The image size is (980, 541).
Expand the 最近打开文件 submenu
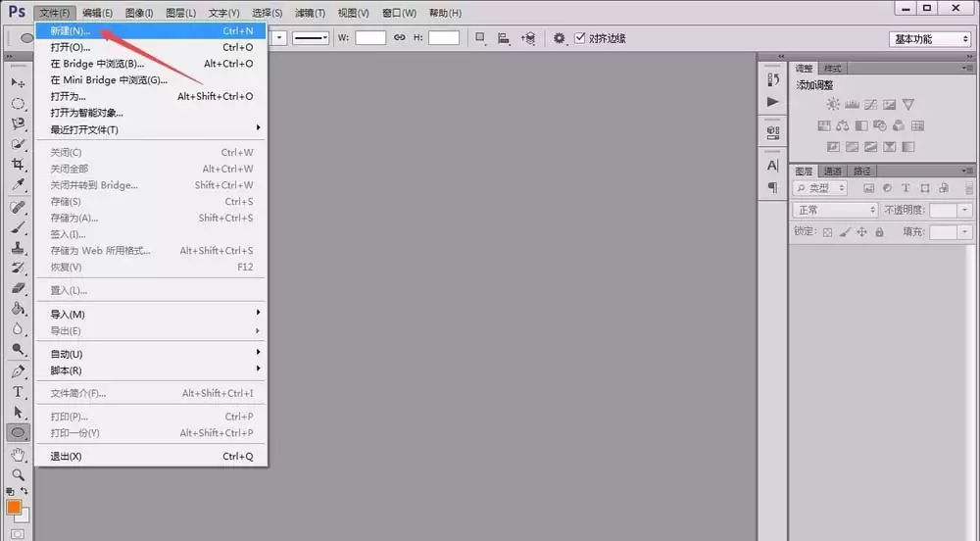tap(151, 129)
